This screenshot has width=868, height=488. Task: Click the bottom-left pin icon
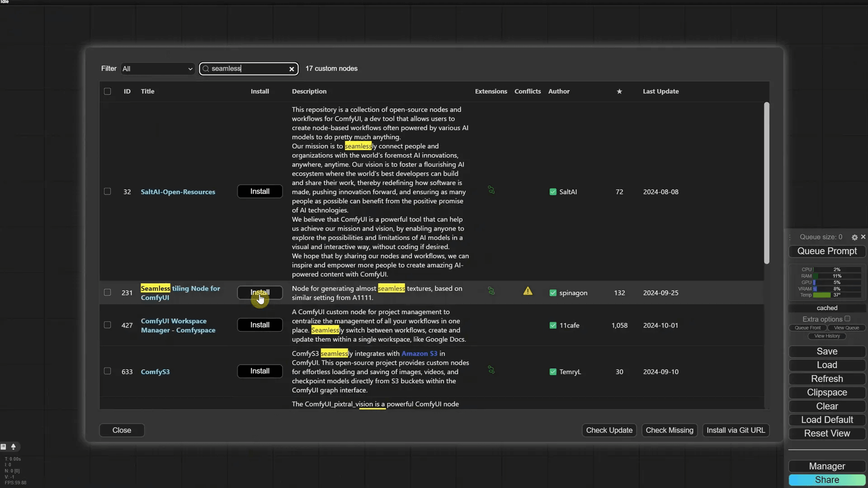[14, 447]
